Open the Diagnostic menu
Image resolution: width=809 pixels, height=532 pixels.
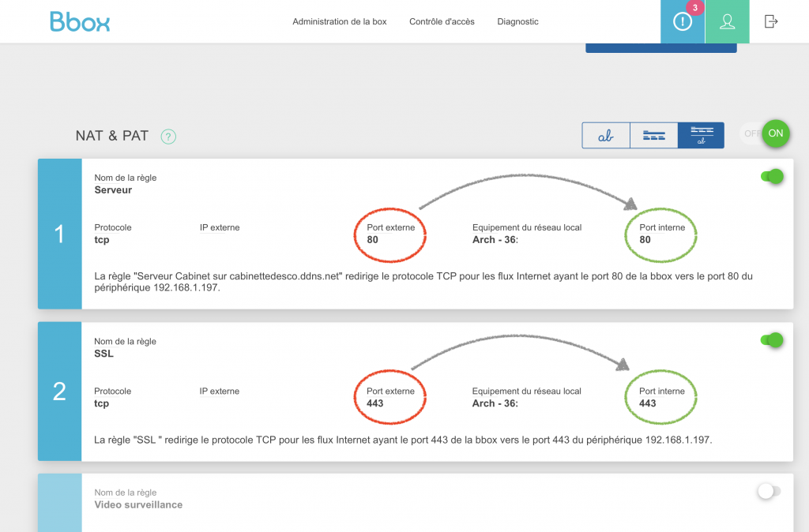coord(517,22)
